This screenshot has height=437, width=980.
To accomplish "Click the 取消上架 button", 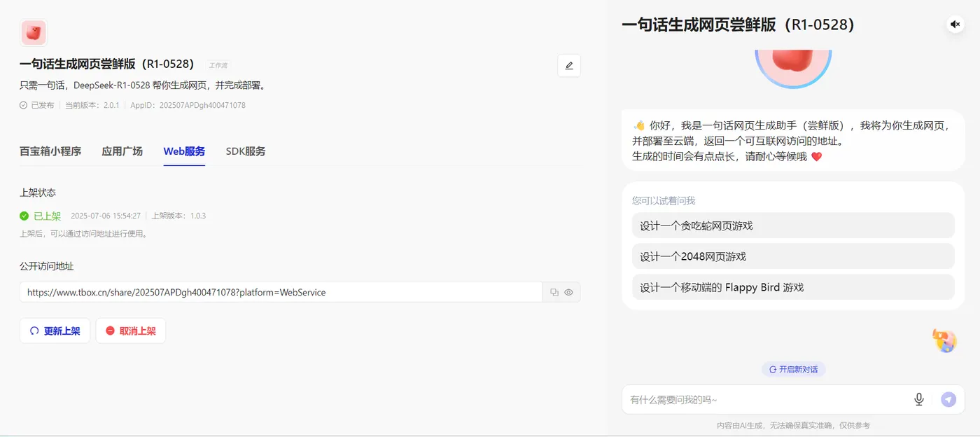I will 130,331.
